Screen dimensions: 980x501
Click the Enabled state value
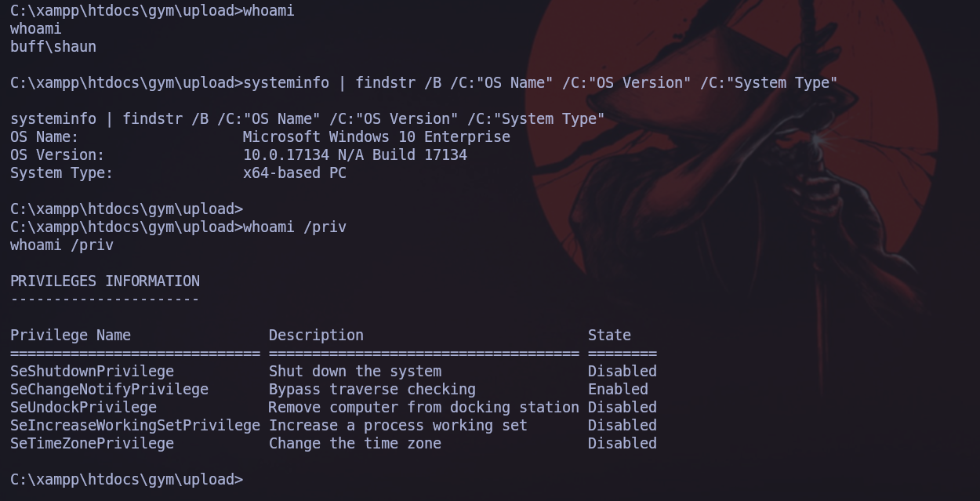coord(618,390)
